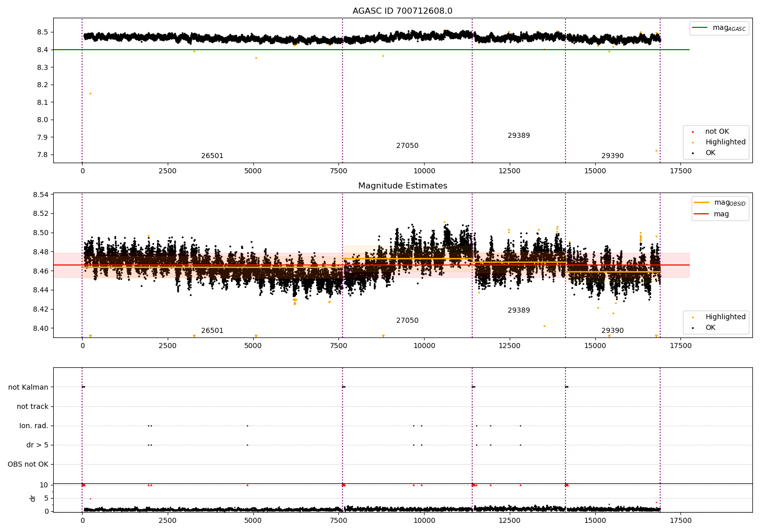Click the "not Kalman" row label

pos(28,388)
